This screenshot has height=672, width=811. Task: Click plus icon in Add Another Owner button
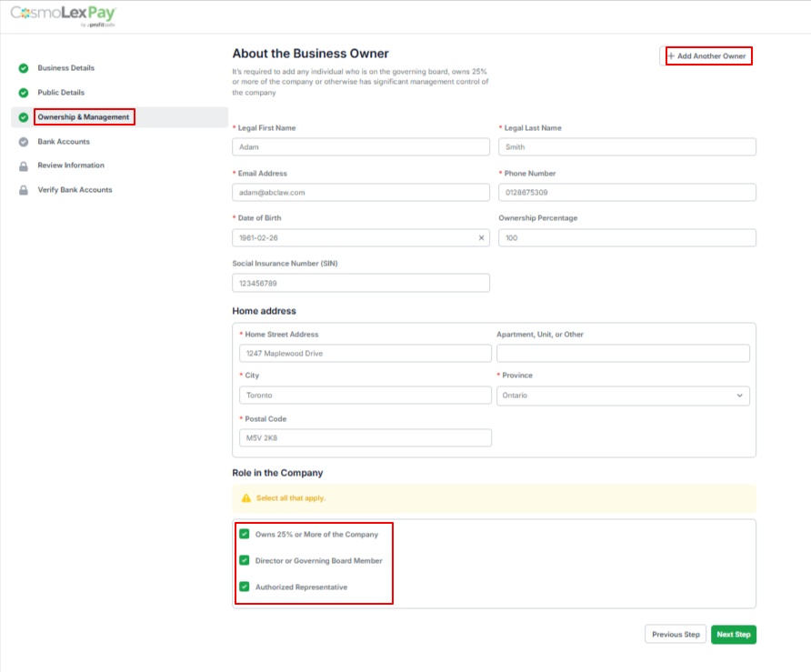671,55
